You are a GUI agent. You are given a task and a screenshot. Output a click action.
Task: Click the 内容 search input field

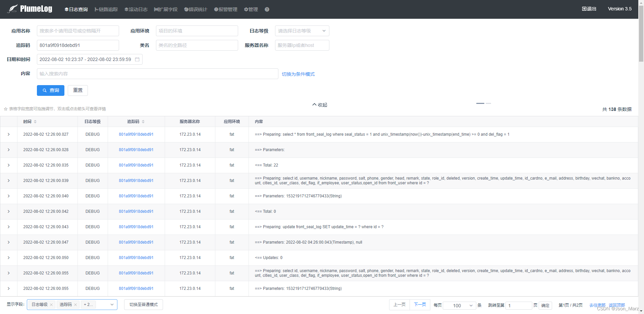(158, 74)
